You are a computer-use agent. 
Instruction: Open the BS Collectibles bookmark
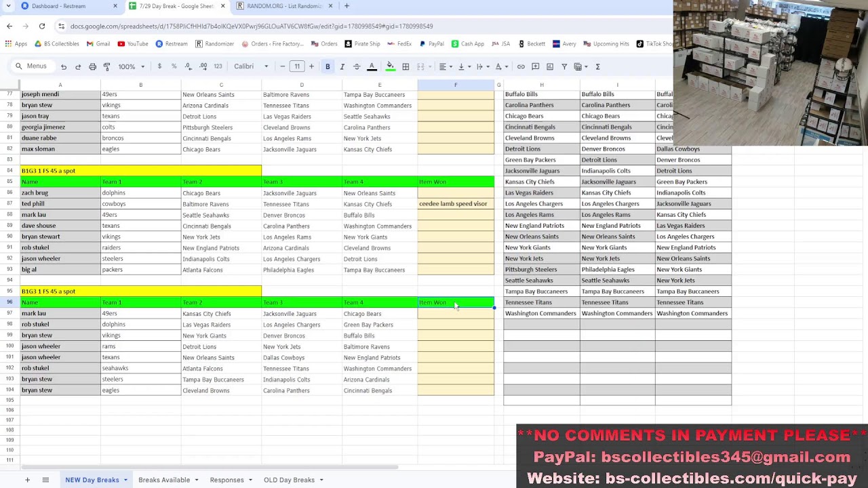tap(56, 44)
